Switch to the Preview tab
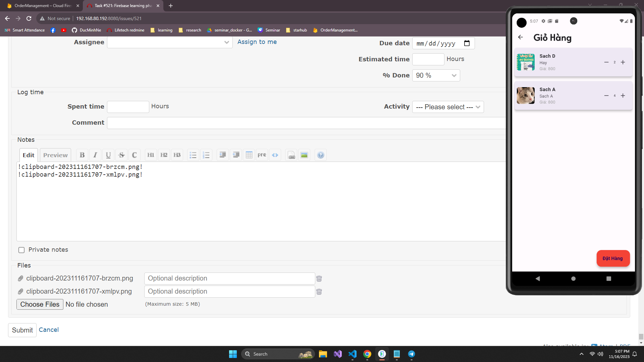This screenshot has height=362, width=644. pyautogui.click(x=55, y=155)
